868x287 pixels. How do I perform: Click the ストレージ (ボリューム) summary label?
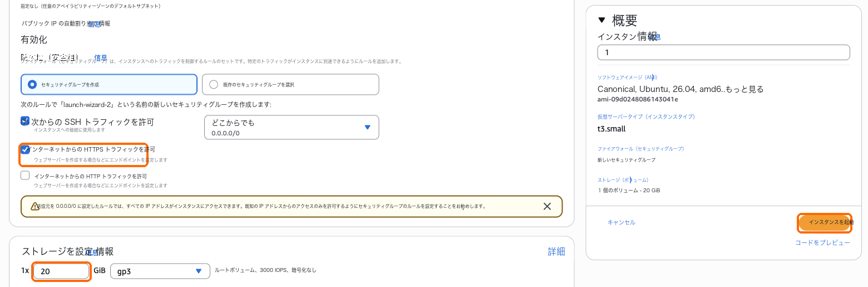point(623,180)
